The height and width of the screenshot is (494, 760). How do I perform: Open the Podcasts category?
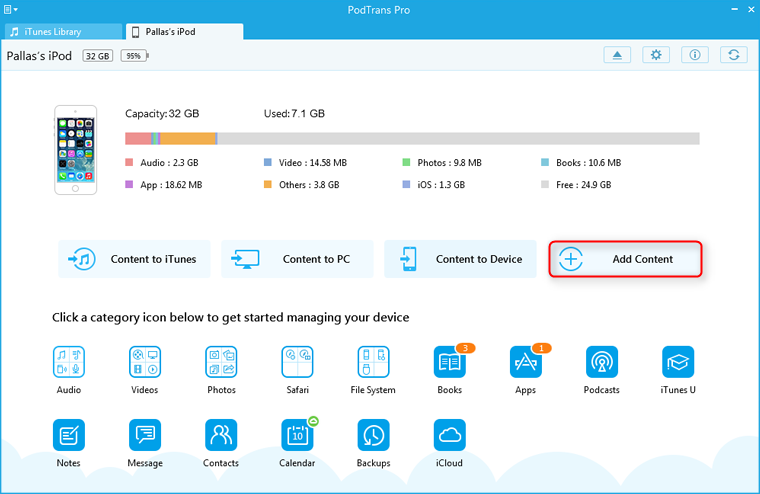[x=602, y=361]
